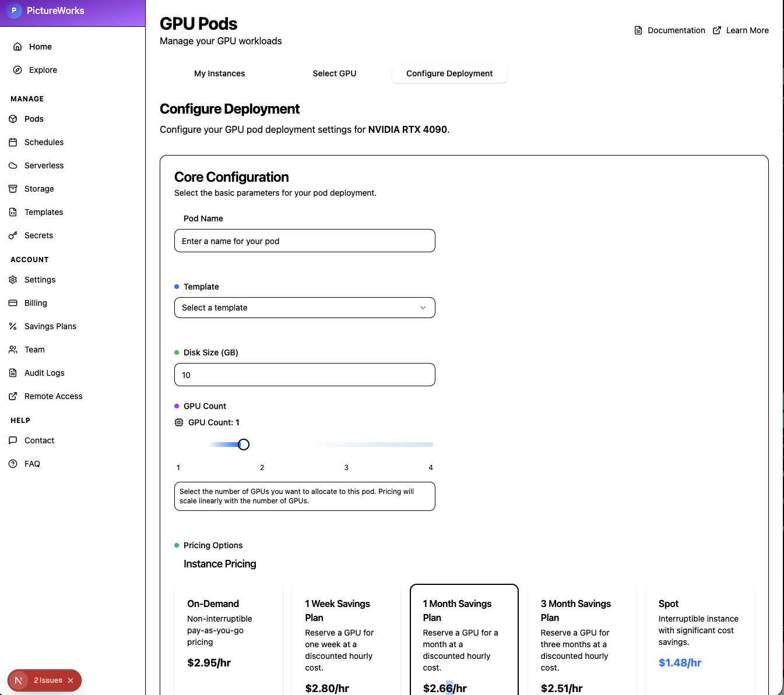This screenshot has width=784, height=695.
Task: Open the Storage section
Action: (x=39, y=189)
